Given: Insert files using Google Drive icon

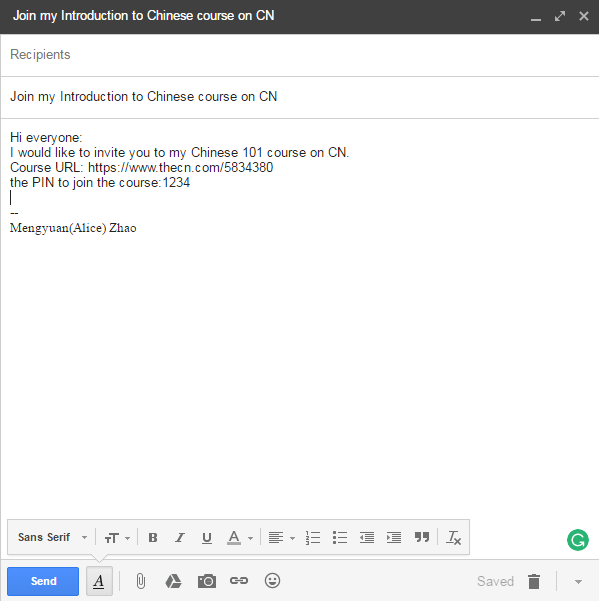Looking at the screenshot, I should 173,581.
